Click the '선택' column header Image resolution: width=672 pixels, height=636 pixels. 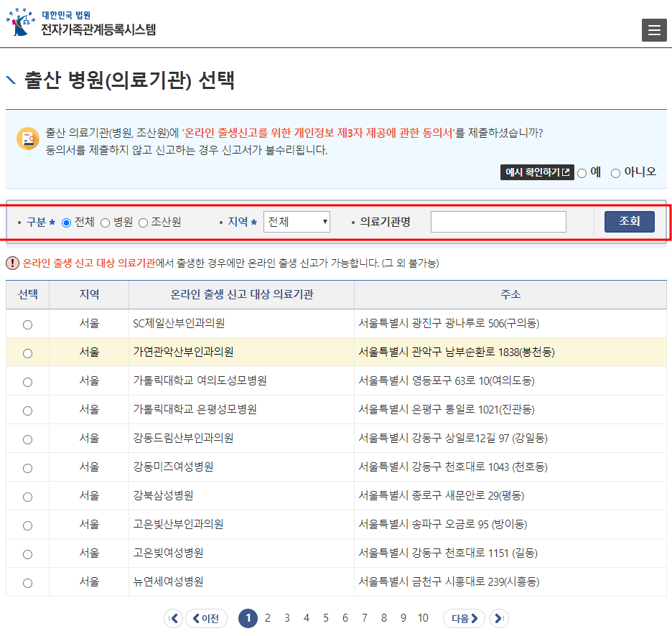(x=28, y=294)
